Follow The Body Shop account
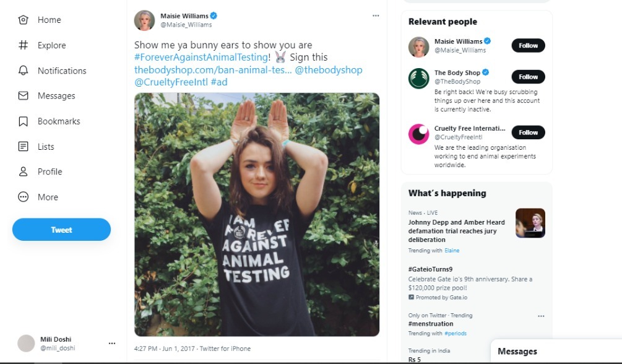This screenshot has width=622, height=364. [x=528, y=77]
